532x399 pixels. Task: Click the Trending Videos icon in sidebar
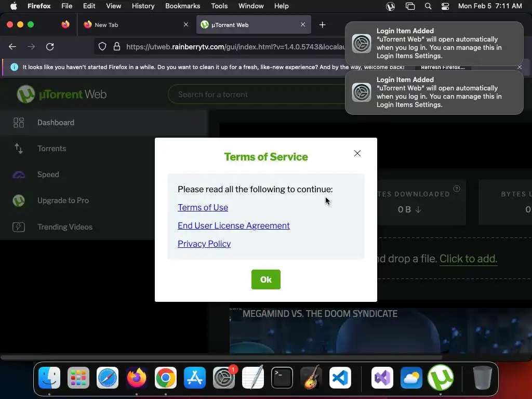tap(19, 227)
